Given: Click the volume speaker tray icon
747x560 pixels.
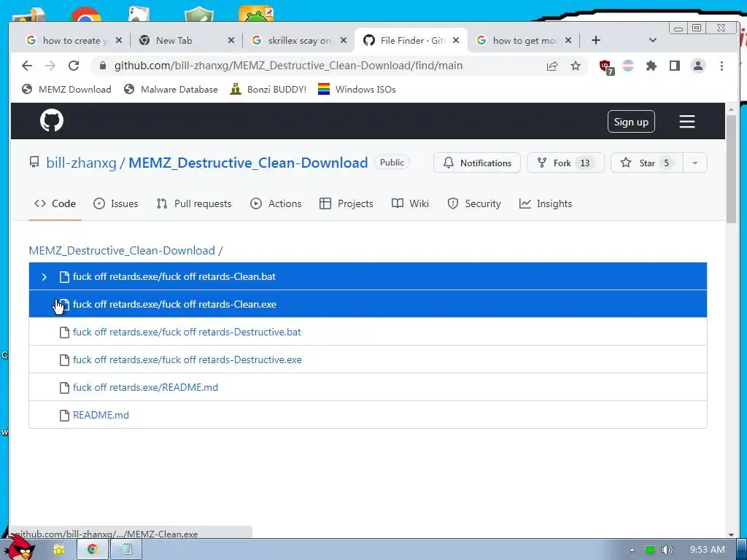Looking at the screenshot, I should (x=667, y=550).
